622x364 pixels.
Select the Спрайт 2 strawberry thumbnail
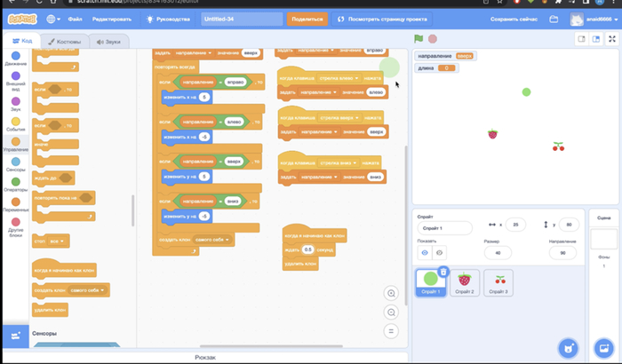(464, 282)
